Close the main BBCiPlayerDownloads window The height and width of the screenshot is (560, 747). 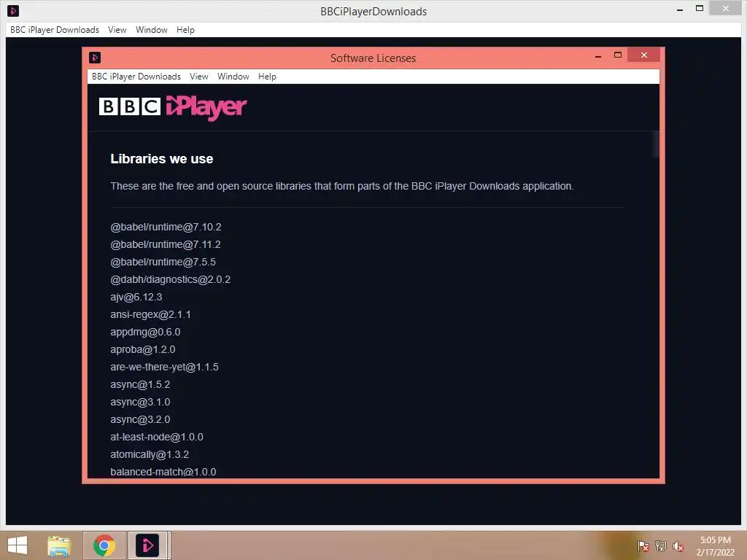(726, 9)
